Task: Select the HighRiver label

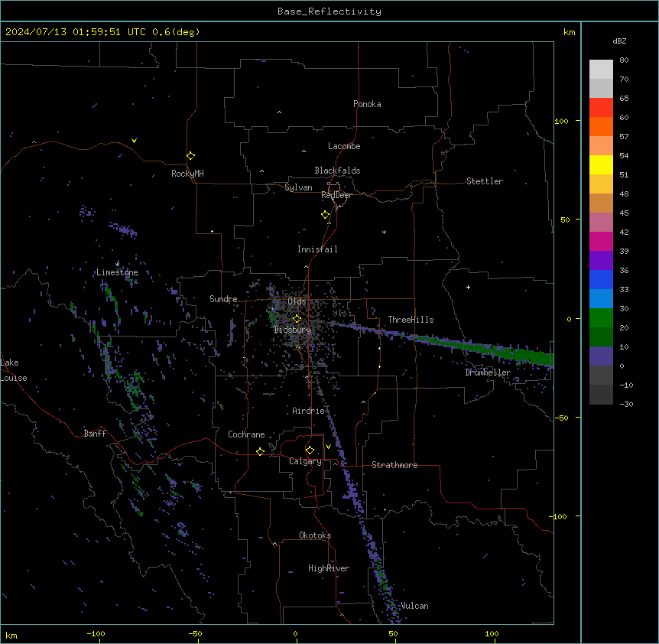Action: [329, 568]
